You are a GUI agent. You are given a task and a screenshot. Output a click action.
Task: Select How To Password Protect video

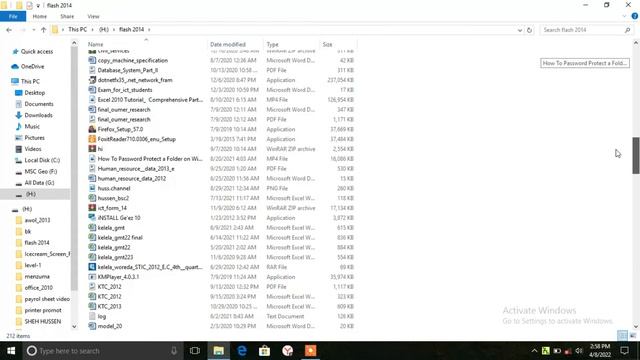click(150, 159)
